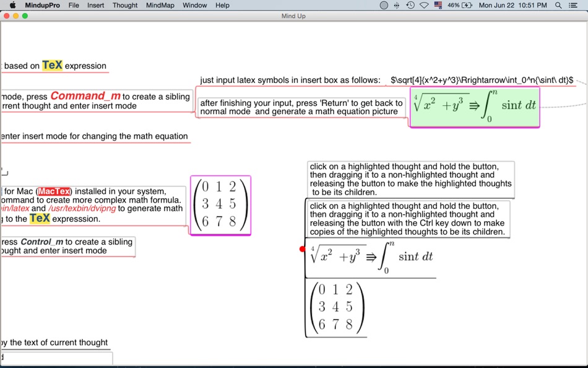This screenshot has height=368, width=588.
Task: Select 'enter insert mode for changing the math equation'
Action: click(x=95, y=136)
